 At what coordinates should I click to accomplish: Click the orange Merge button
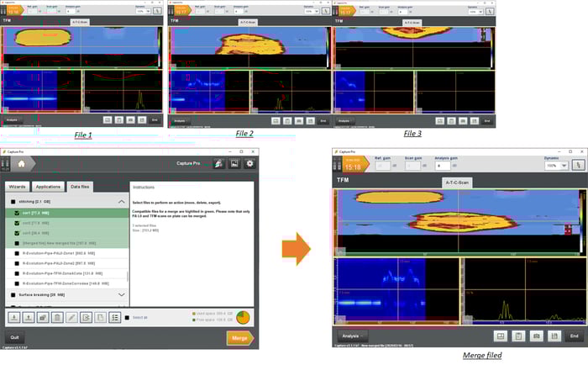tap(240, 338)
